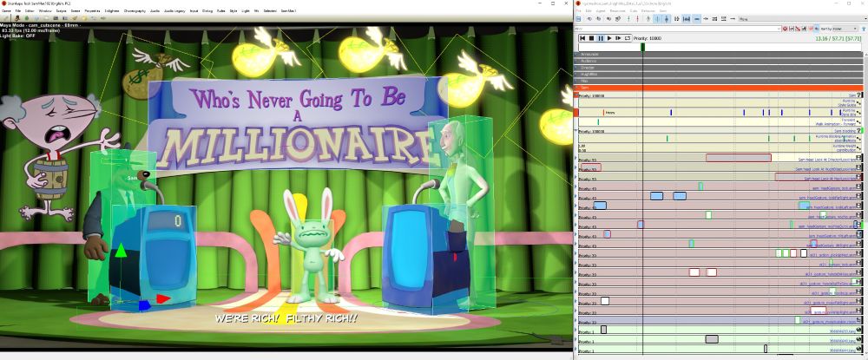This screenshot has width=868, height=360.
Task: Click the collapse-tracks icon left of the Move dropdown
Action: pos(733,19)
